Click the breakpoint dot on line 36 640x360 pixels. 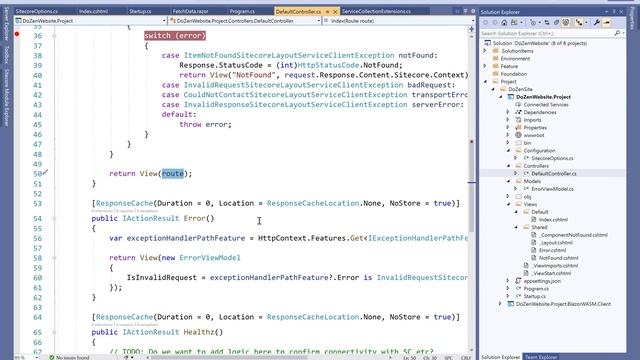click(x=17, y=34)
